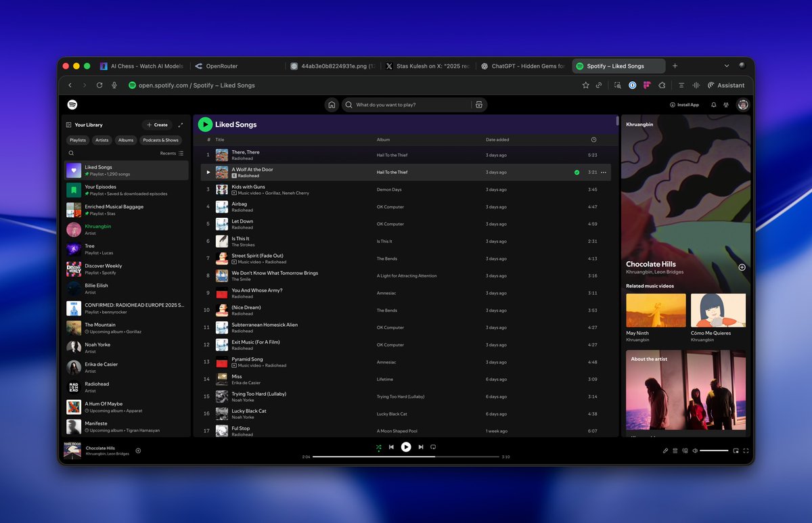Screen dimensions: 812x523
Task: Sort by the Album column header
Action: click(x=383, y=140)
